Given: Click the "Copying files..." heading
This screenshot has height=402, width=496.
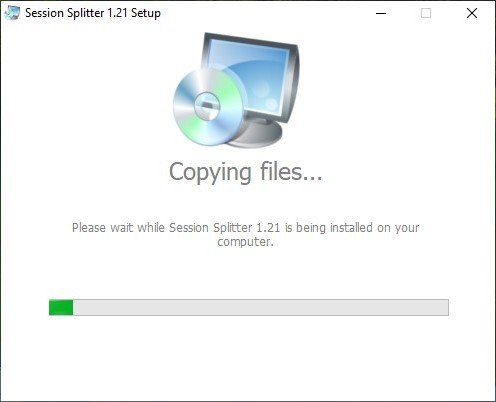Looking at the screenshot, I should click(x=246, y=172).
